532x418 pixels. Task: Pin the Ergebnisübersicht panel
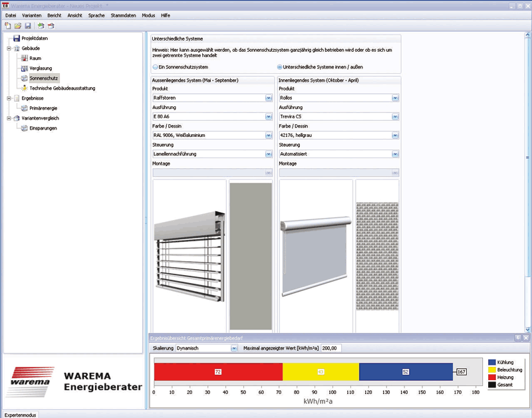click(x=518, y=338)
